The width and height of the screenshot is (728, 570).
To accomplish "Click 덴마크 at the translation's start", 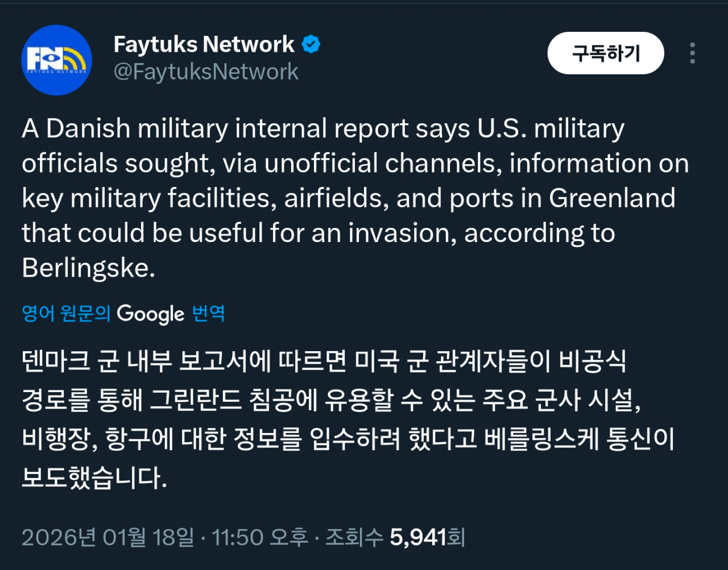I will (56, 361).
